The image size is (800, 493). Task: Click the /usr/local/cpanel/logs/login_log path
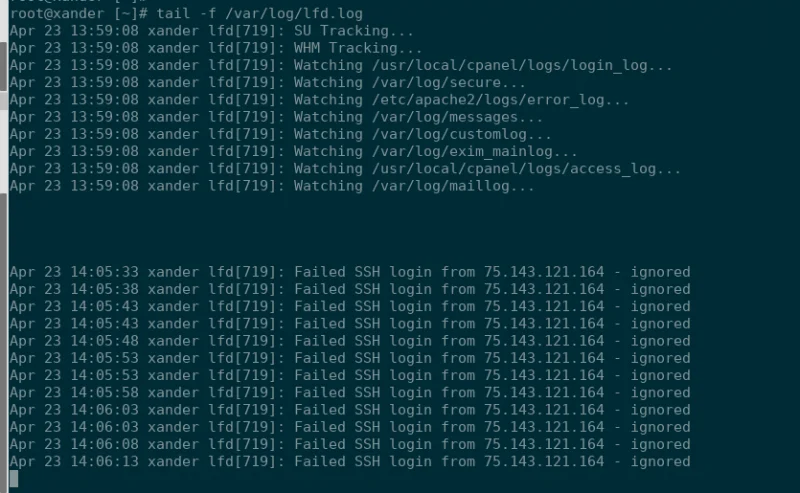520,65
